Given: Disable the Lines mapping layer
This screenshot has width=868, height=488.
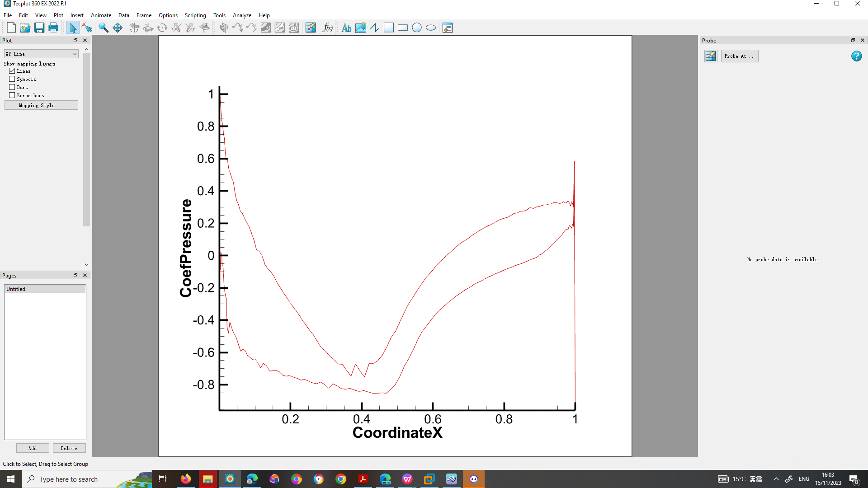Looking at the screenshot, I should click(12, 70).
